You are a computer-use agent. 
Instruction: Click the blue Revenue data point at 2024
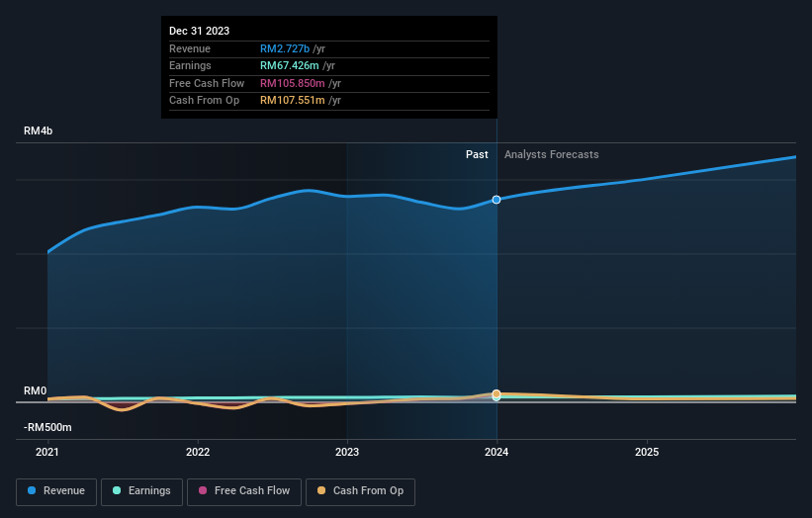496,200
